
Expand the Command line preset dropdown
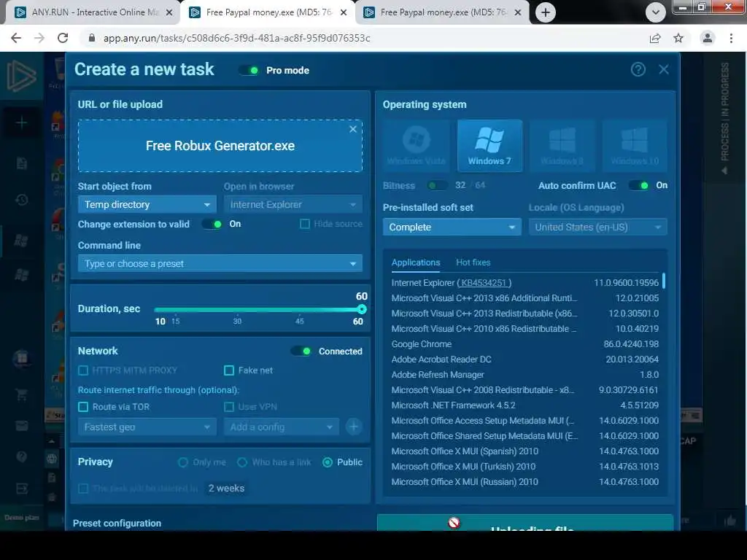(x=220, y=263)
